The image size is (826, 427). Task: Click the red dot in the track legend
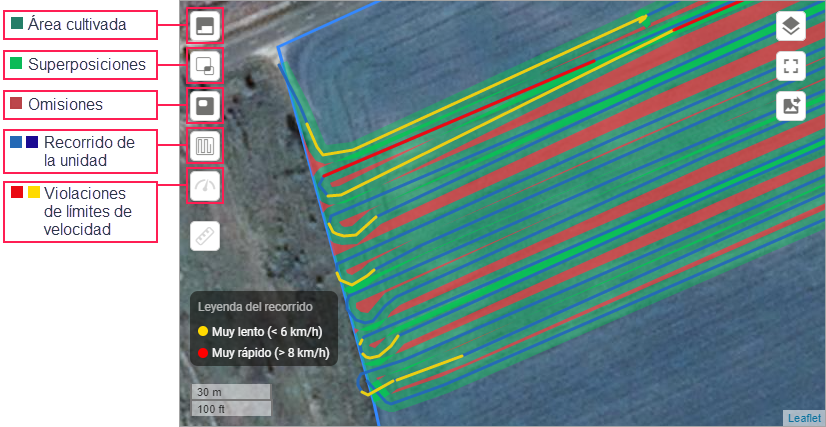pos(203,353)
